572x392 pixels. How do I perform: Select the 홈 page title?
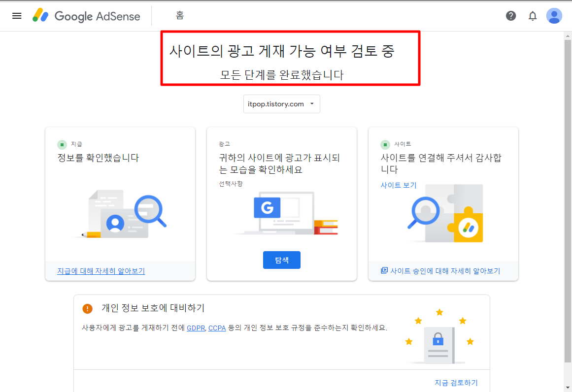click(179, 15)
